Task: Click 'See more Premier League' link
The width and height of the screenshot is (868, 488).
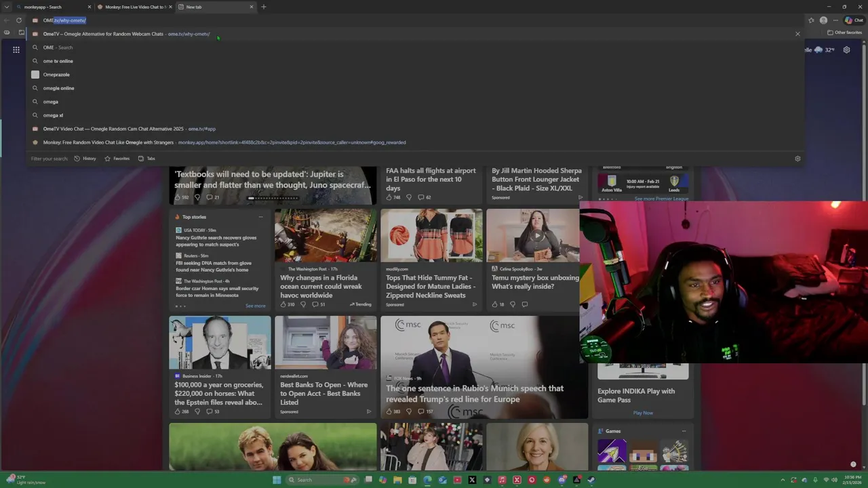Action: [661, 199]
